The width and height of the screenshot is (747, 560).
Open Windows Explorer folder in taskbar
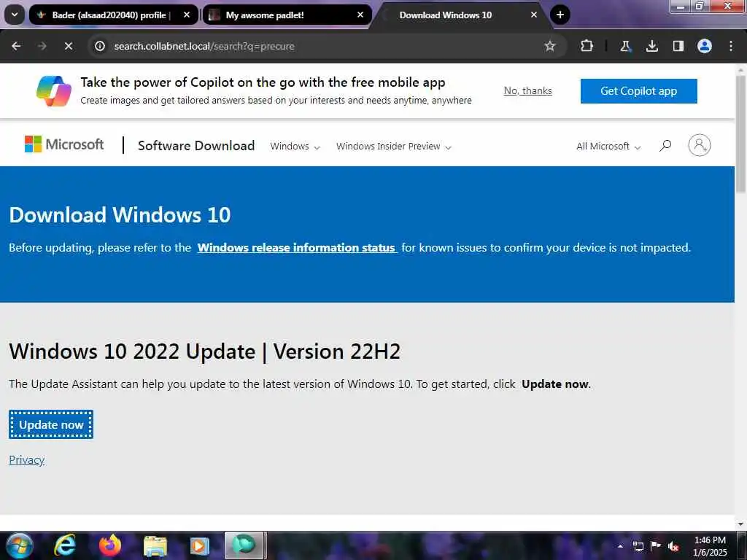[x=155, y=545]
